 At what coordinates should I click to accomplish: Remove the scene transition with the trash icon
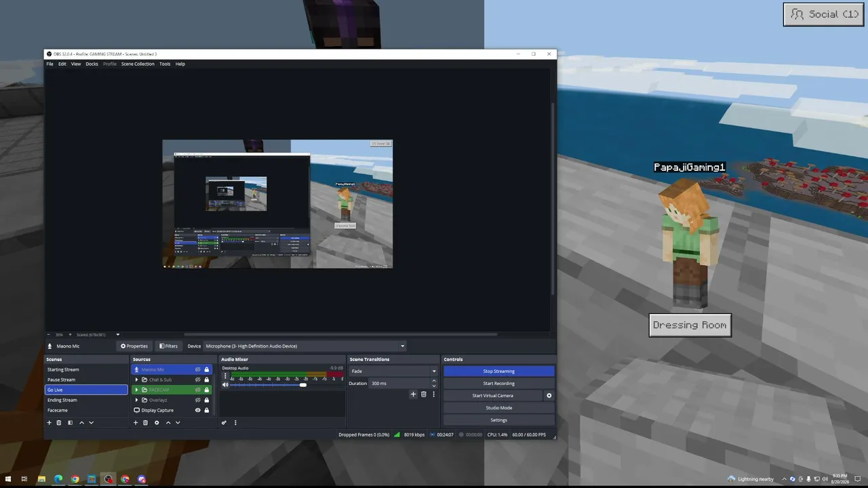pyautogui.click(x=424, y=394)
